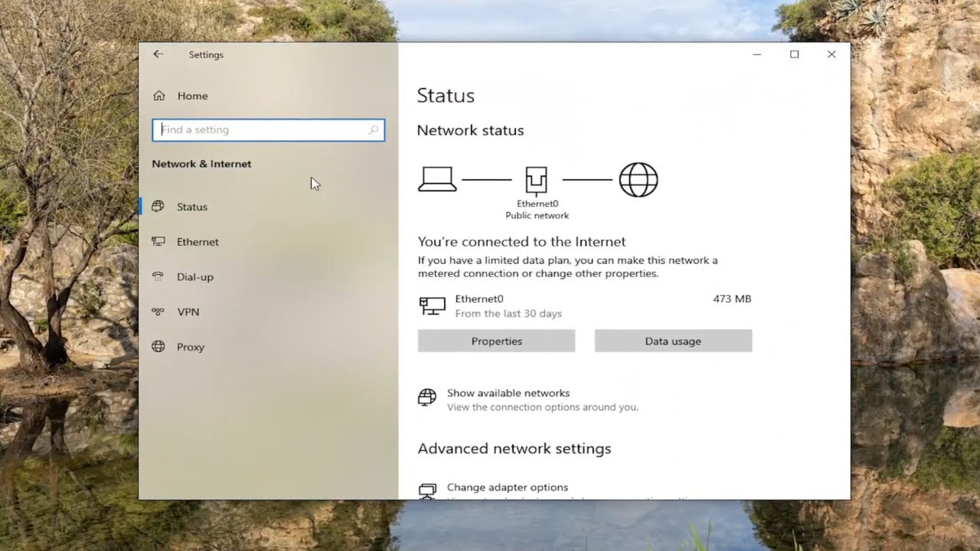The height and width of the screenshot is (551, 980).
Task: Click the Home house icon
Action: click(x=159, y=96)
